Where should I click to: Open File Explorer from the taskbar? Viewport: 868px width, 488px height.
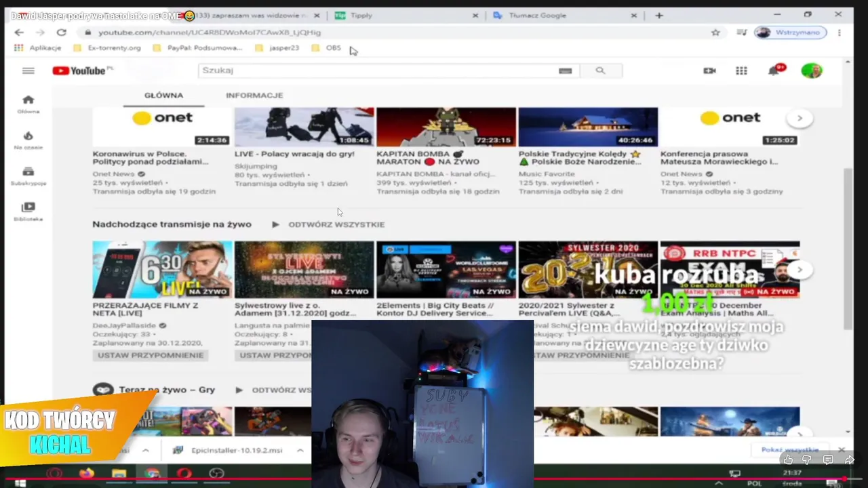click(119, 473)
